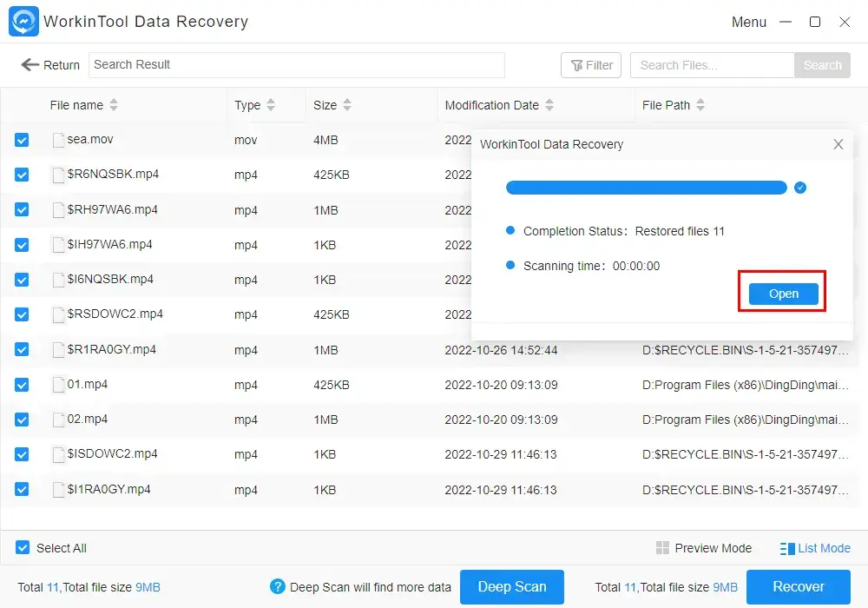
Task: Click the mov type cell of sea.mov
Action: tap(246, 140)
